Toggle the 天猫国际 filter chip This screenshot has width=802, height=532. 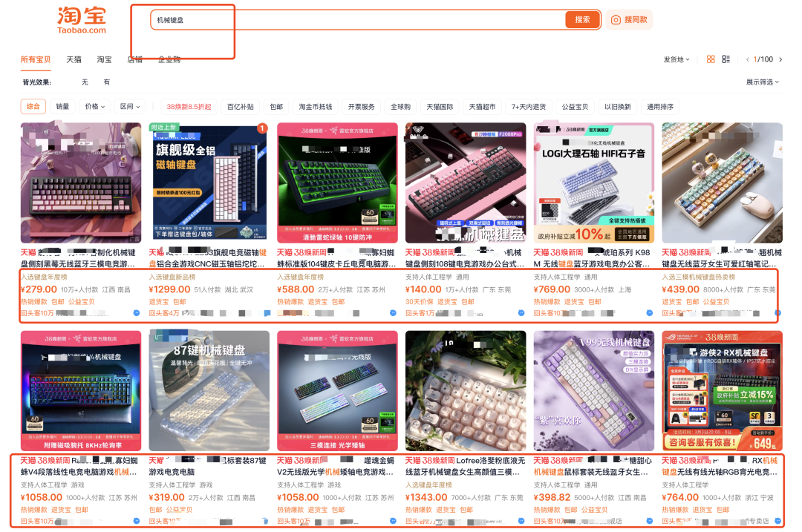pyautogui.click(x=440, y=106)
